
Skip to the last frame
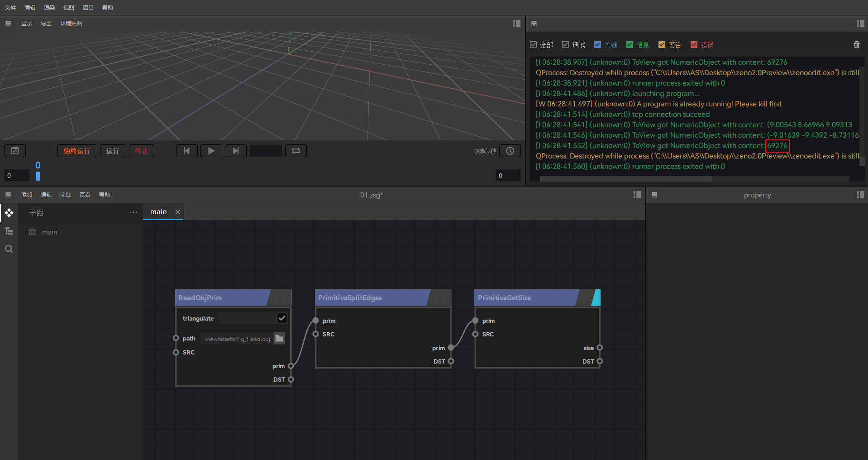click(235, 151)
